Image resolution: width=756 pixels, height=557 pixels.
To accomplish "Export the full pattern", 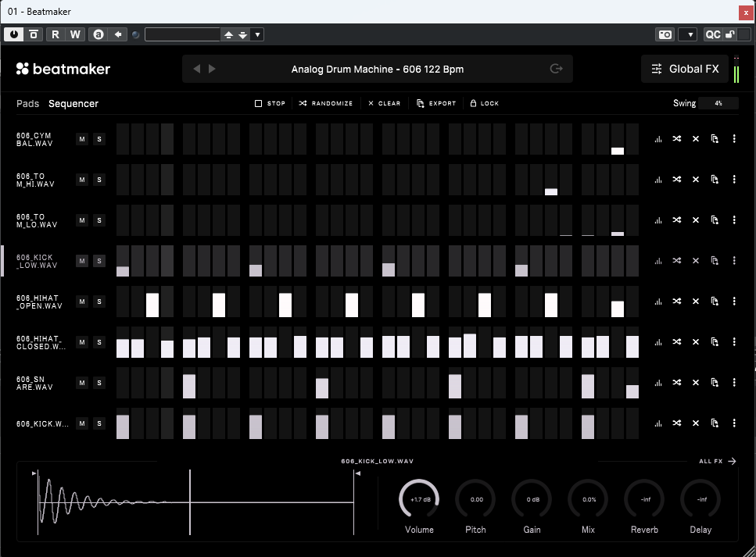I will point(436,103).
